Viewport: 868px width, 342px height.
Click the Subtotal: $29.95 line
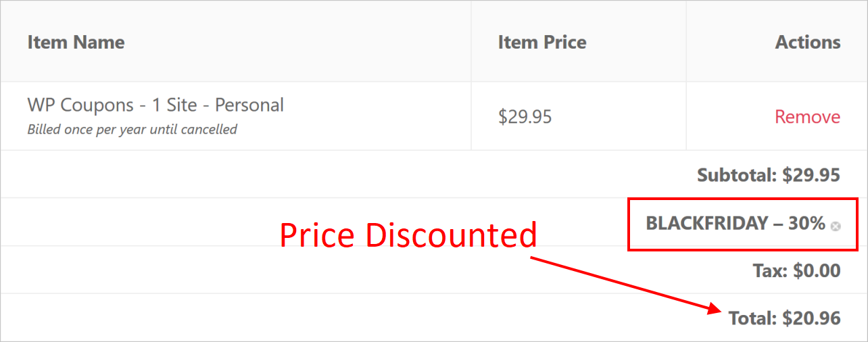point(769,176)
